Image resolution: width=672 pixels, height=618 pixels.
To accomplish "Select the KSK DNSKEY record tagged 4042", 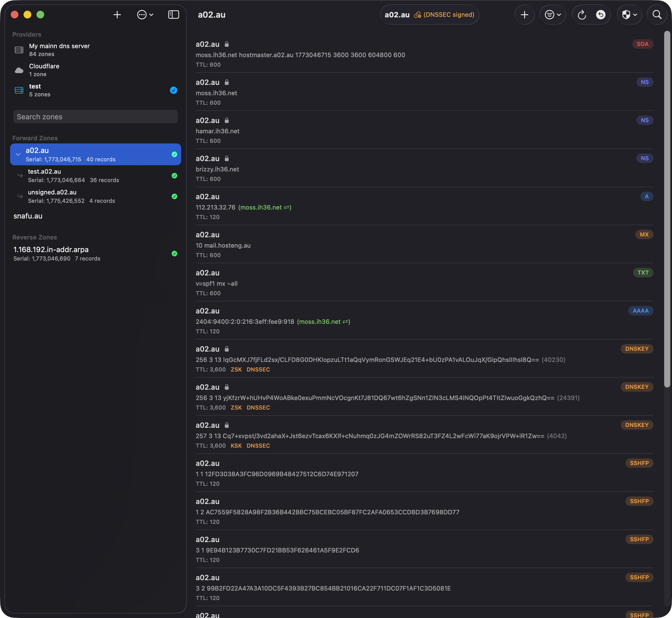I will 424,435.
